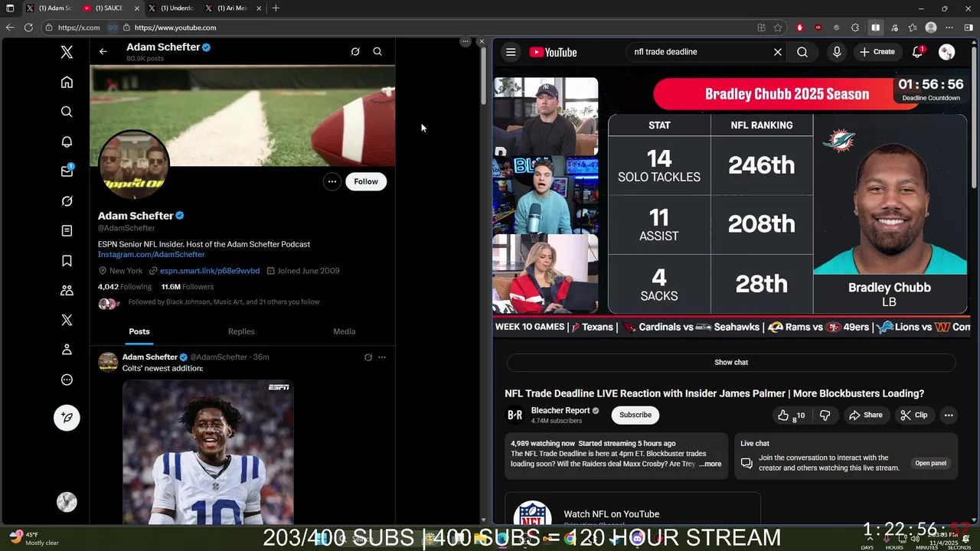Open Grok icon in X sidebar
Viewport: 980px width, 551px height.
67,201
